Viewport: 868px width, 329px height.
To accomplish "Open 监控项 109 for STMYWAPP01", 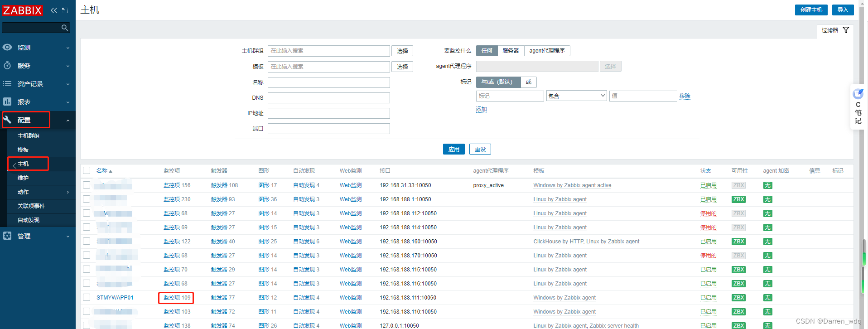I will (x=177, y=298).
